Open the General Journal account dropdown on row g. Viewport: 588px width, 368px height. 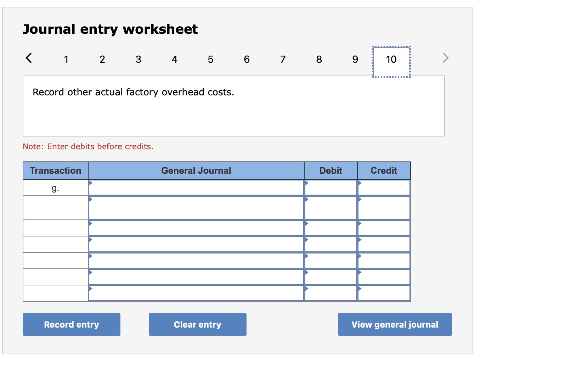pos(91,184)
